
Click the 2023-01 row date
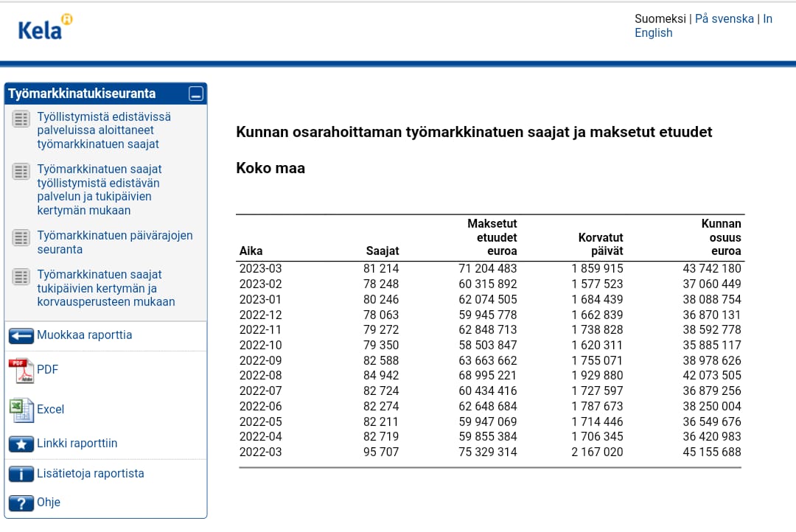pos(260,299)
